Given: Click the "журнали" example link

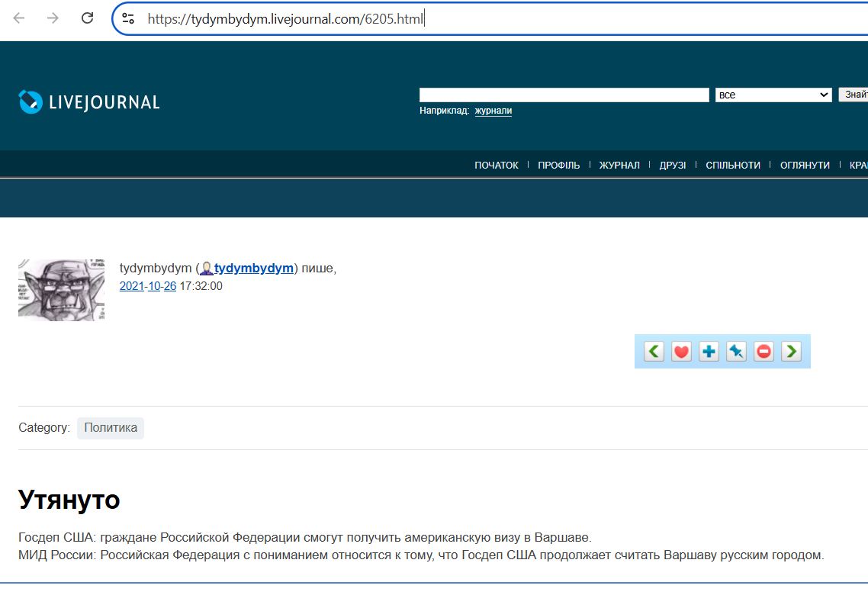Looking at the screenshot, I should (x=493, y=111).
